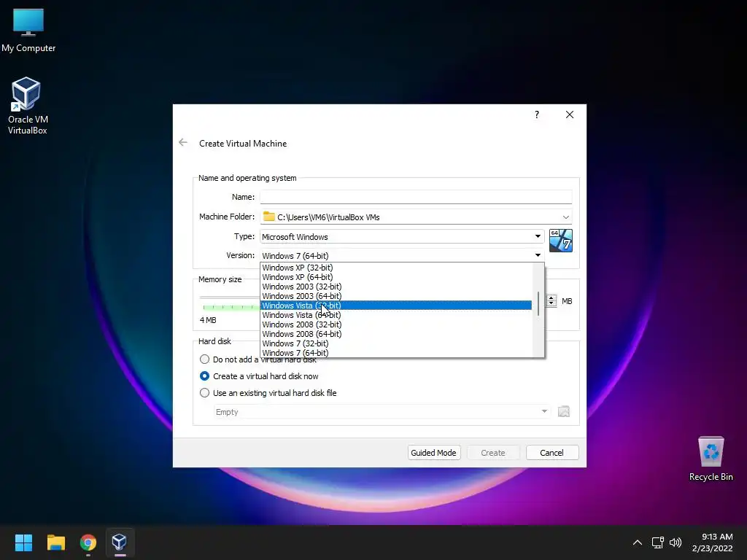
Task: Open the Type dropdown showing Microsoft Windows
Action: click(x=402, y=237)
